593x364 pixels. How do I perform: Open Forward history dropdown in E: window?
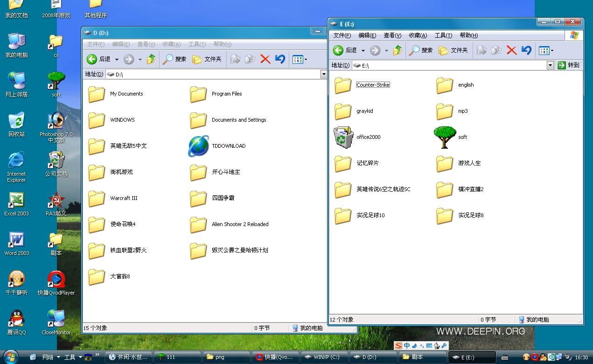(386, 51)
